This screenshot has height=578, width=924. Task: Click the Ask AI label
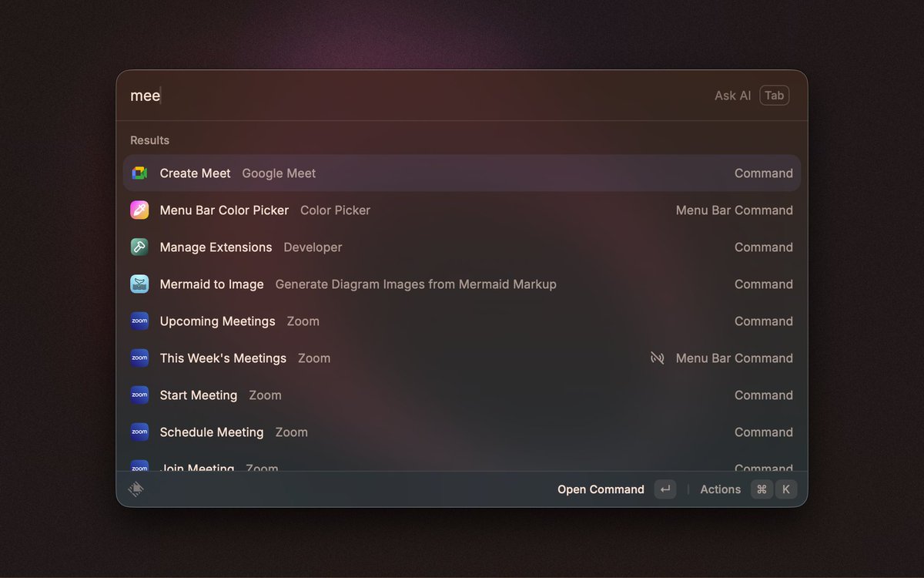click(x=732, y=96)
